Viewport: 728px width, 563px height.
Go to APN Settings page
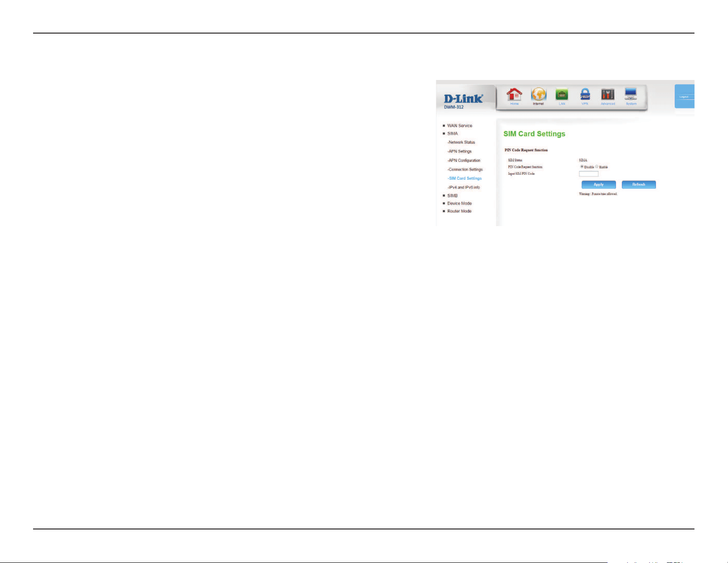pos(459,151)
